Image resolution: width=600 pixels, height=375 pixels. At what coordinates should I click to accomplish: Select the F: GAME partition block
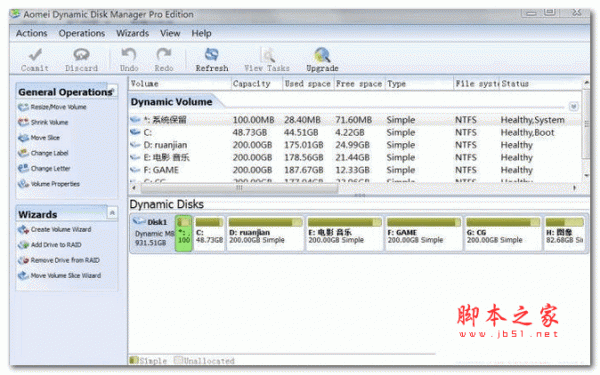coord(424,233)
